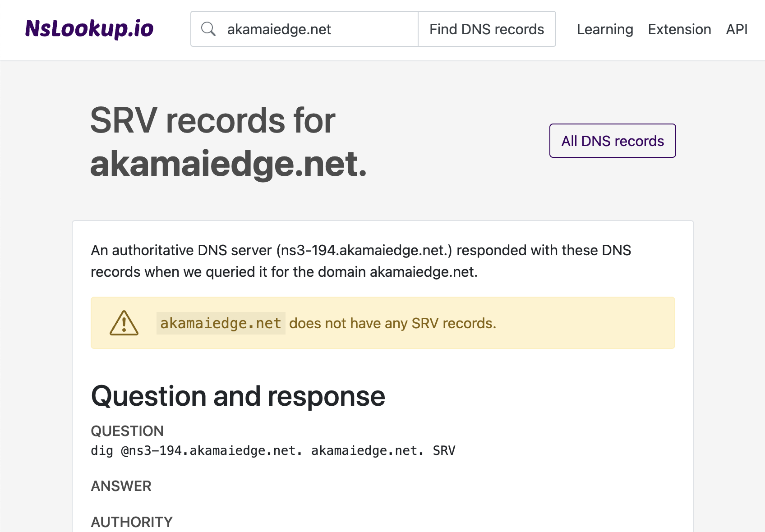The height and width of the screenshot is (532, 765).
Task: Click inside the domain search field
Action: coord(316,28)
